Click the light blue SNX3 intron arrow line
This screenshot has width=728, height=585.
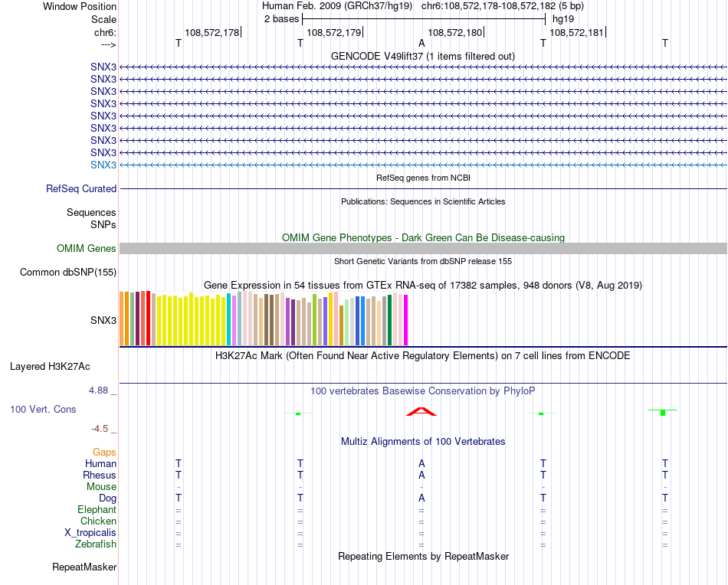coord(424,165)
